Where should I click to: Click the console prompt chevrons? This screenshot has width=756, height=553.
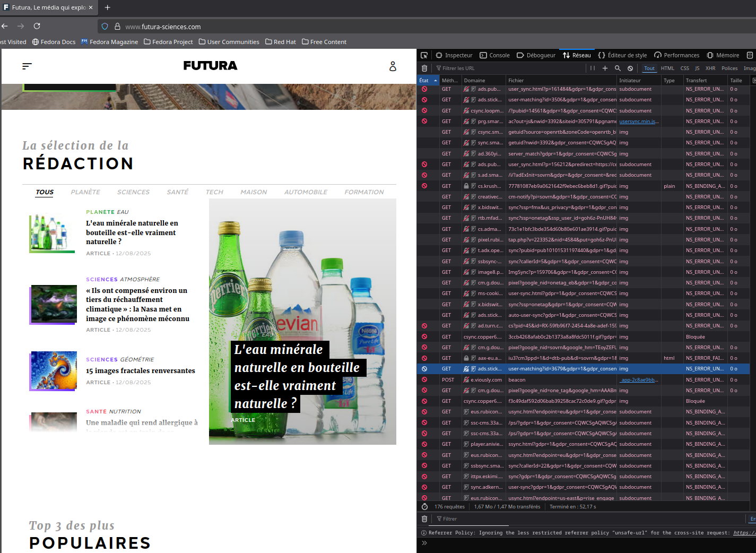pyautogui.click(x=424, y=543)
